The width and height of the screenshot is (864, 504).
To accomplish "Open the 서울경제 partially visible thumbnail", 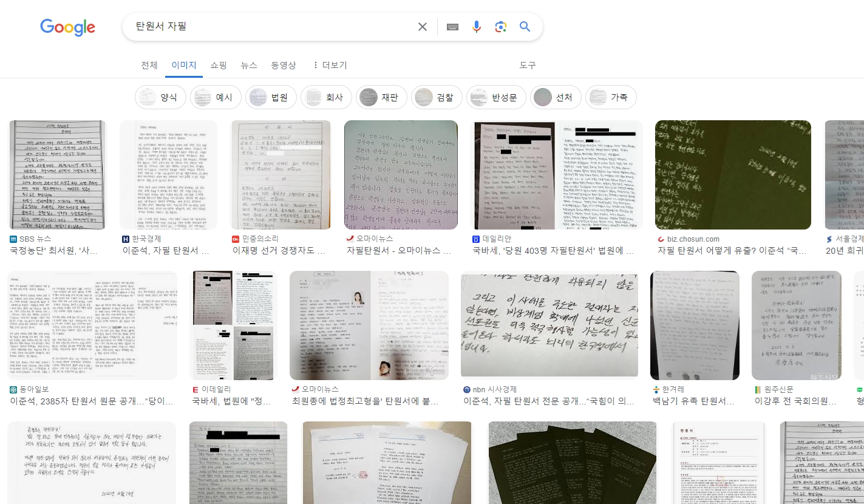I will [x=844, y=175].
